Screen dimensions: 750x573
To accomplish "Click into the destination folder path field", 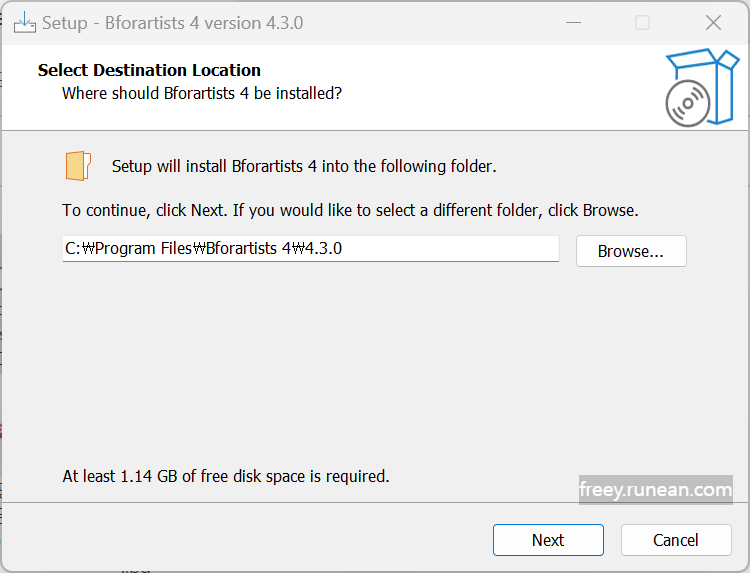I will click(x=310, y=249).
